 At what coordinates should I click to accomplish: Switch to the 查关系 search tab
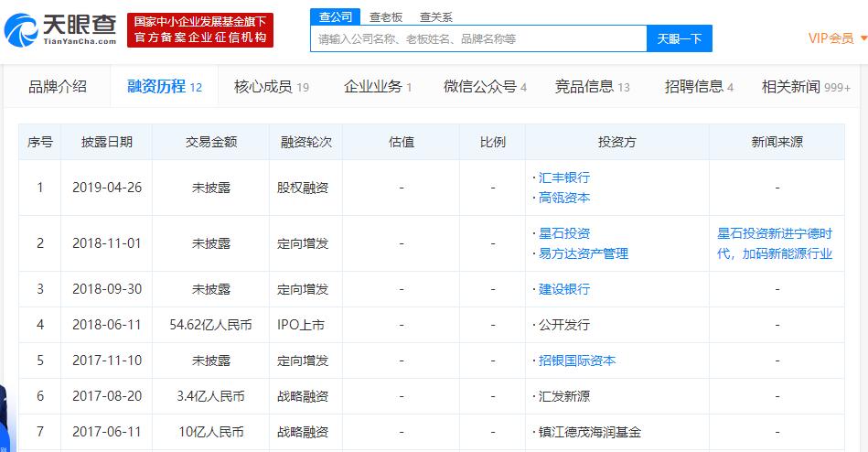click(x=435, y=17)
